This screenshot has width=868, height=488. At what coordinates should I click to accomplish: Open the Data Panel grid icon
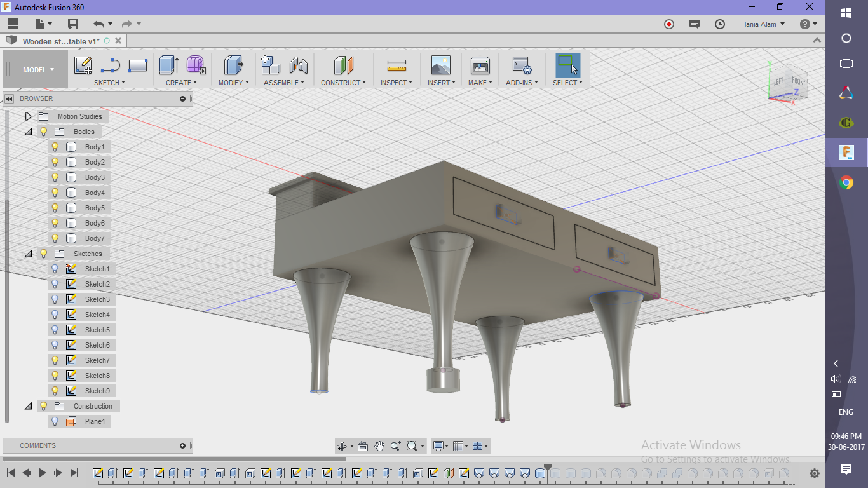tap(13, 24)
